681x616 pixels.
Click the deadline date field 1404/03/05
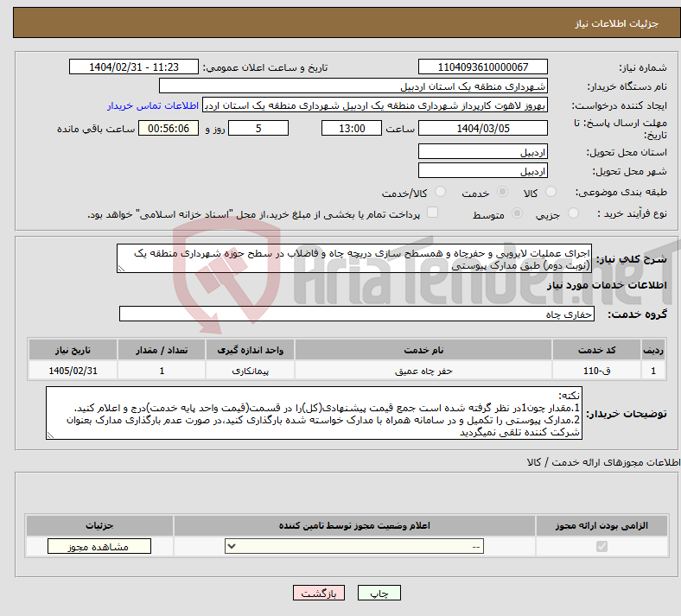[482, 128]
